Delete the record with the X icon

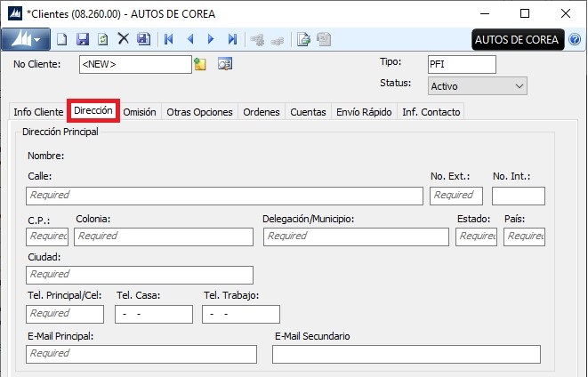click(x=124, y=39)
